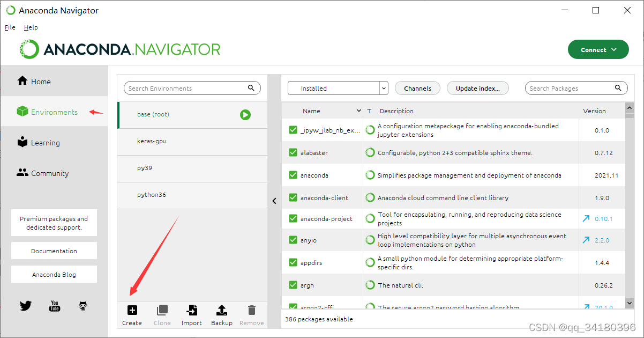Click the Create environment plus icon
This screenshot has height=338, width=644.
tap(132, 310)
